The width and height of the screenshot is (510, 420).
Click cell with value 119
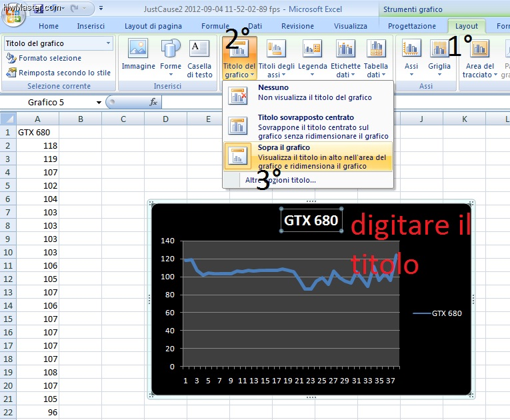(38, 159)
